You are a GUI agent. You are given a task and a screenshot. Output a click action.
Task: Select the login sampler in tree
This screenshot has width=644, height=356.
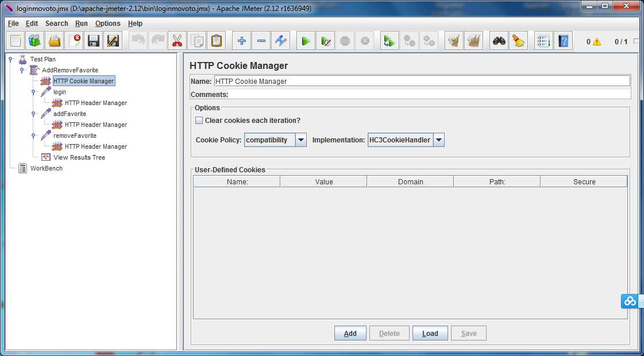[60, 92]
